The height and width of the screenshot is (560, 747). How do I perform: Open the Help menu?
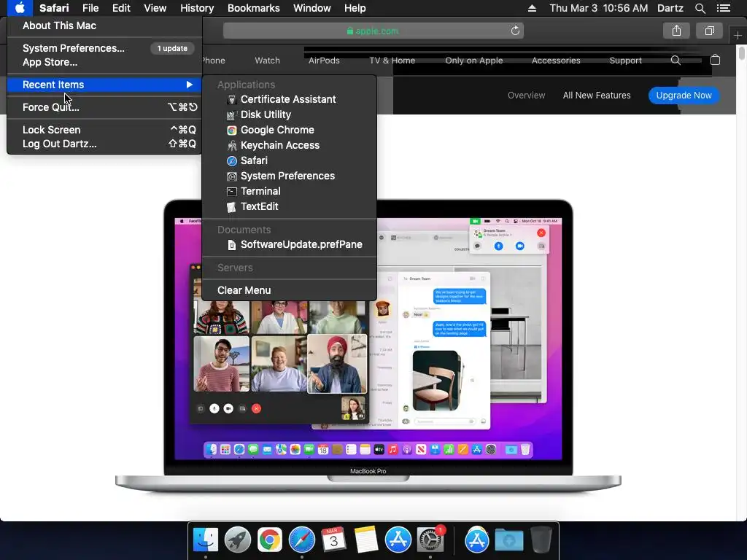point(355,8)
